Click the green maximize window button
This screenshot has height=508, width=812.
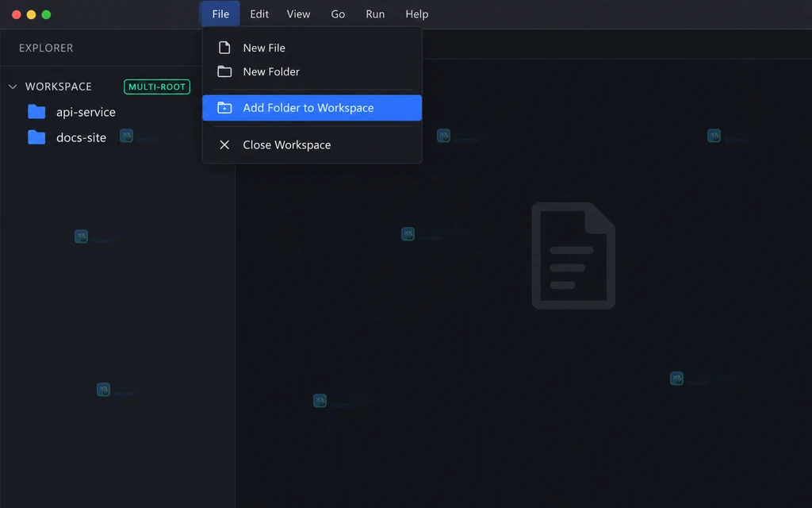[x=46, y=14]
